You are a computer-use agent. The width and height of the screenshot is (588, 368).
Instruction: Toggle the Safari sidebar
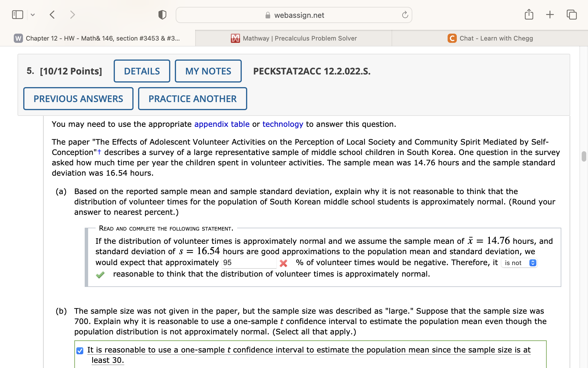[17, 14]
